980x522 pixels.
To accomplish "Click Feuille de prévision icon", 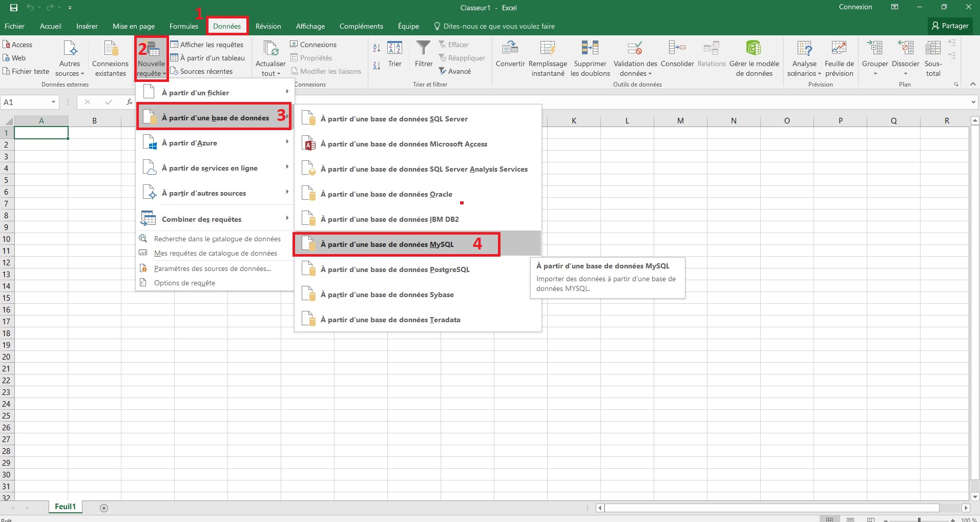I will click(x=839, y=48).
